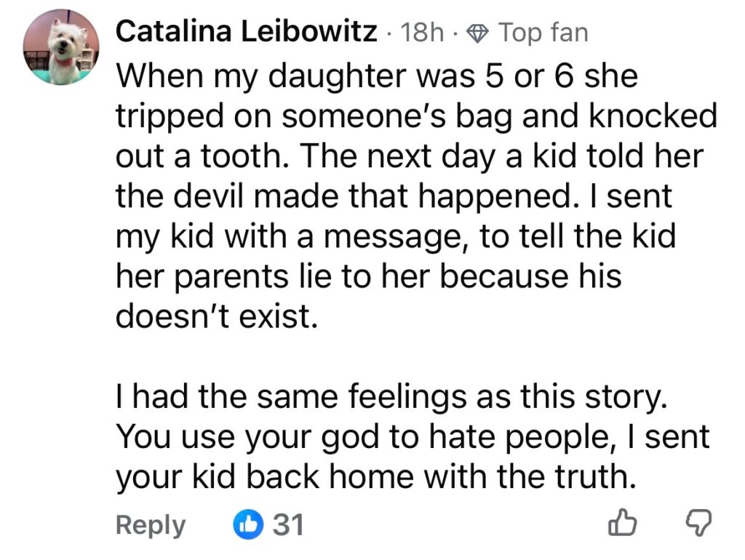745x560 pixels.
Task: Visit the Catalina Leibowitz profile name link
Action: coord(247,32)
